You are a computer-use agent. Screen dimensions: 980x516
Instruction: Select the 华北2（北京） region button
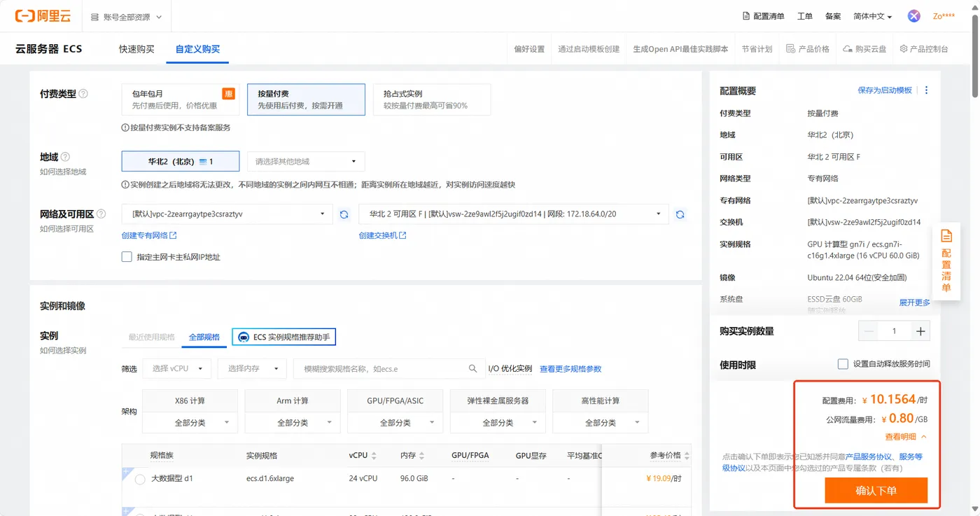[x=181, y=162]
